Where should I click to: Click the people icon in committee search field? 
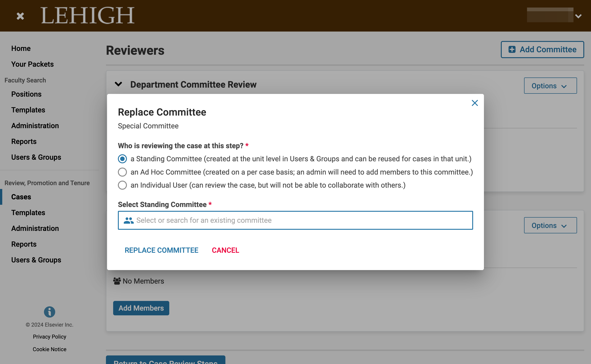(x=129, y=220)
